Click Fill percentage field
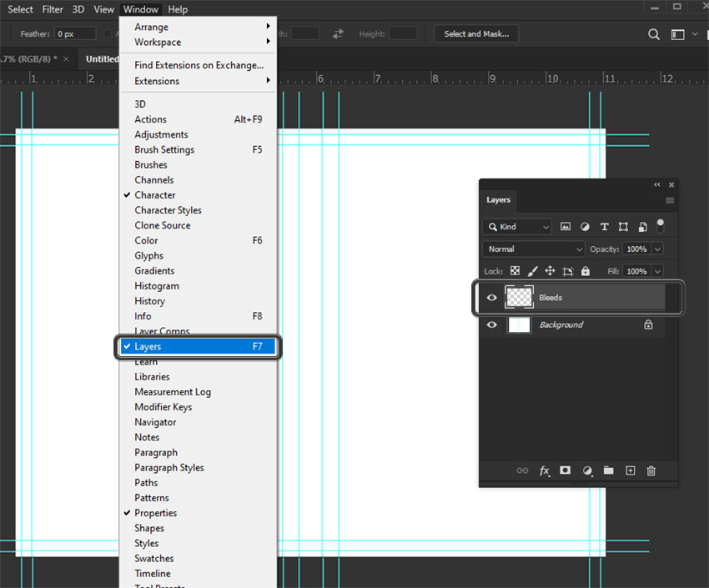The height and width of the screenshot is (588, 709). click(x=636, y=271)
